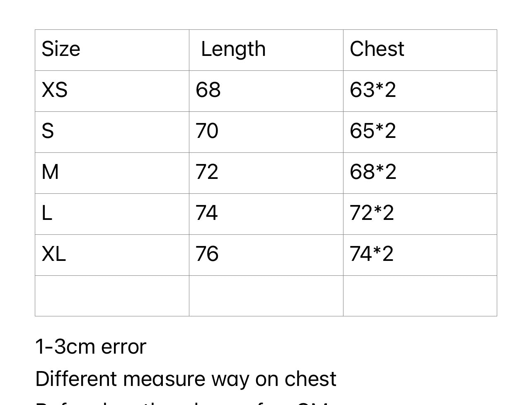Click the length value 68

click(208, 90)
